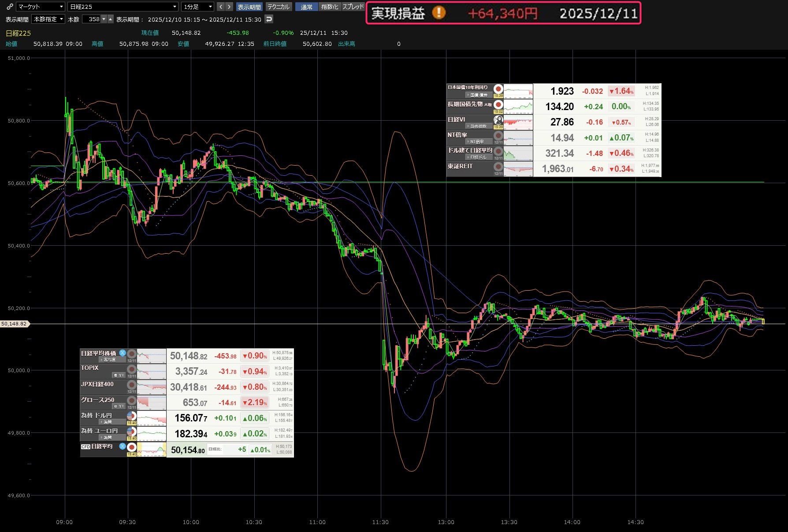Click the X icon next to CFD 日経平均

click(123, 446)
